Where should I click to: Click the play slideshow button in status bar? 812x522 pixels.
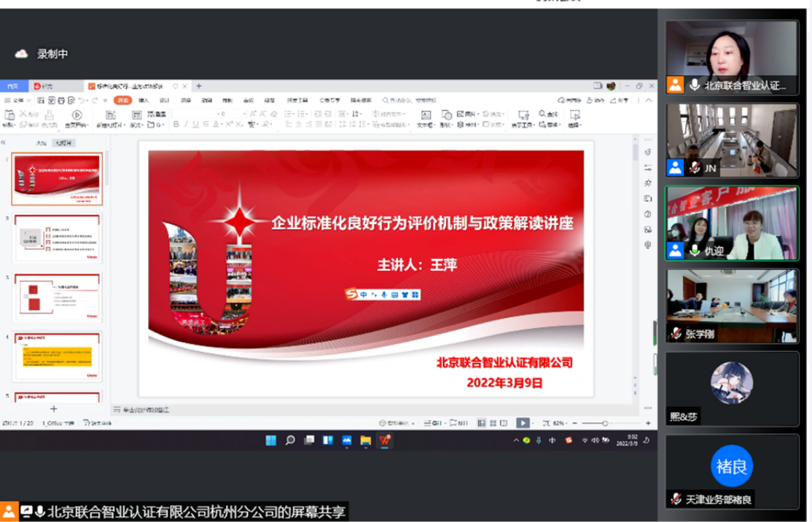point(523,423)
